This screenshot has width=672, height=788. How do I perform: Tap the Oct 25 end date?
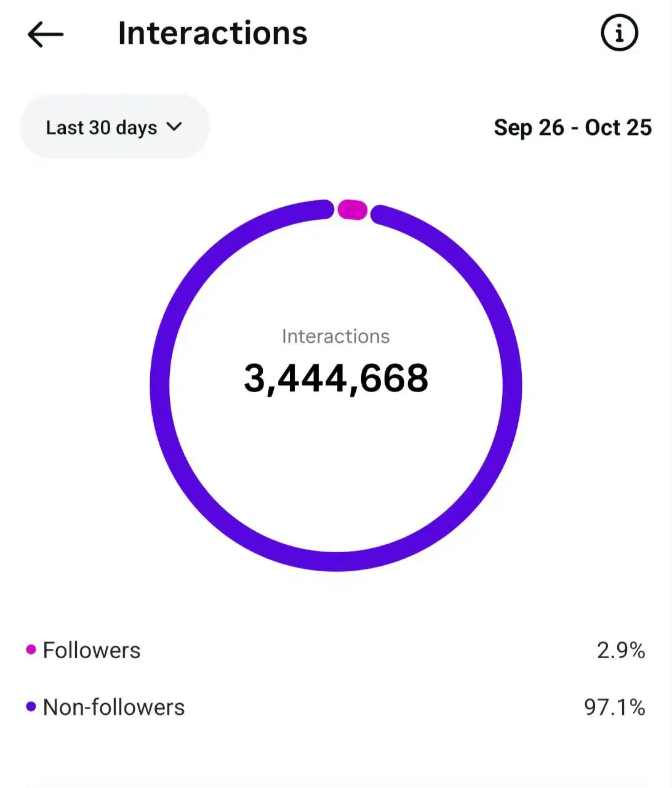tap(618, 127)
